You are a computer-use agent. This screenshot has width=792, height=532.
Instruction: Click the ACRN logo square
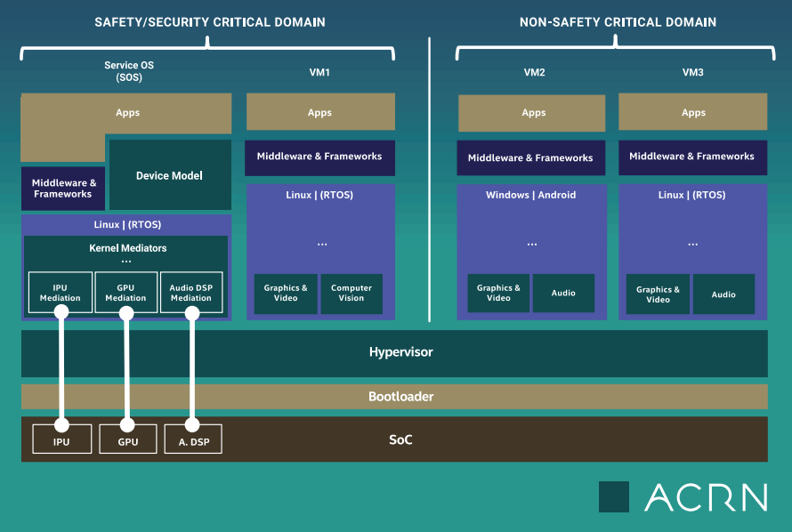pyautogui.click(x=614, y=496)
